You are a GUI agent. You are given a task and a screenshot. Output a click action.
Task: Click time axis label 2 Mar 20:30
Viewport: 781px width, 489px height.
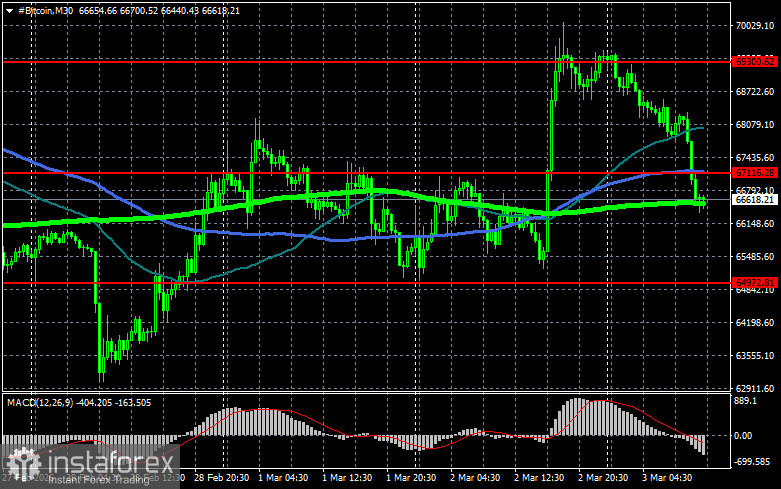tap(603, 478)
